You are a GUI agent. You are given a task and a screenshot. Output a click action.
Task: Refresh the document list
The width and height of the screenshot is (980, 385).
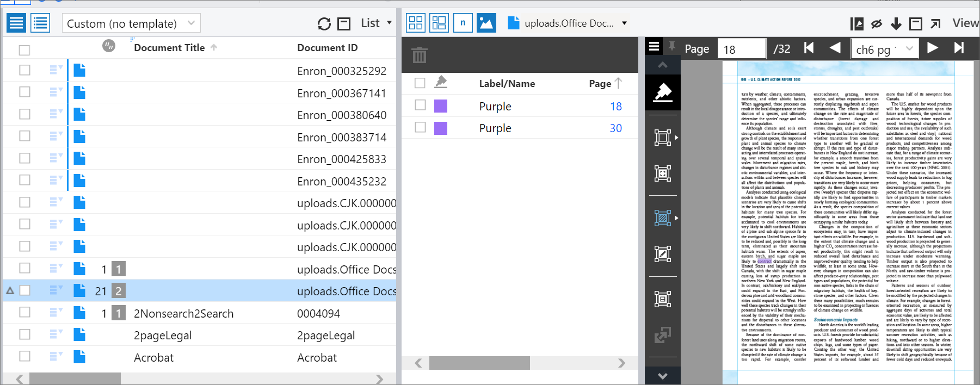(x=324, y=24)
